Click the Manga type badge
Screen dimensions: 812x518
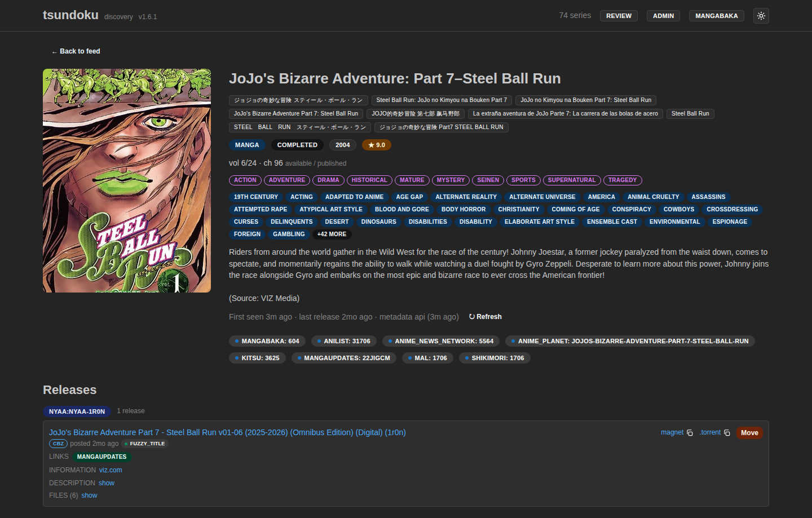[247, 145]
